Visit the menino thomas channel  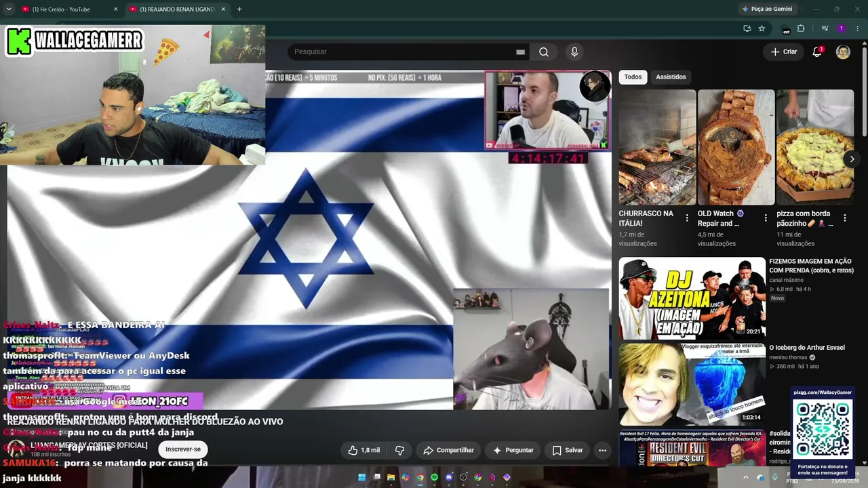pyautogui.click(x=788, y=357)
